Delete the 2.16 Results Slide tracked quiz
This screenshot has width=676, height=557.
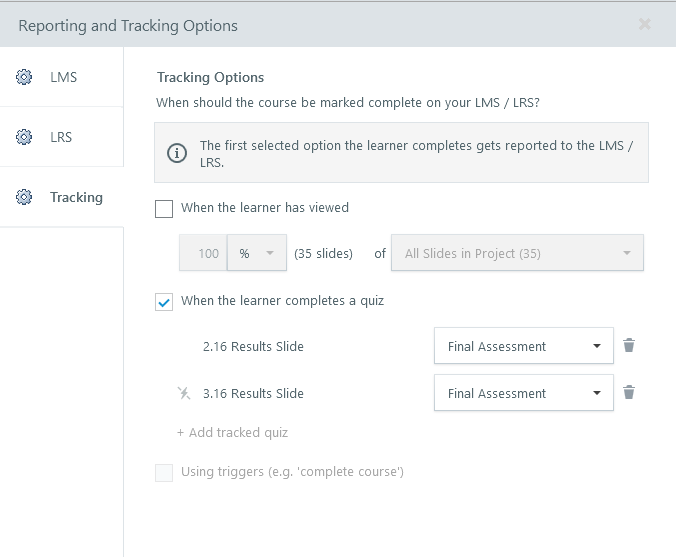[x=629, y=346]
